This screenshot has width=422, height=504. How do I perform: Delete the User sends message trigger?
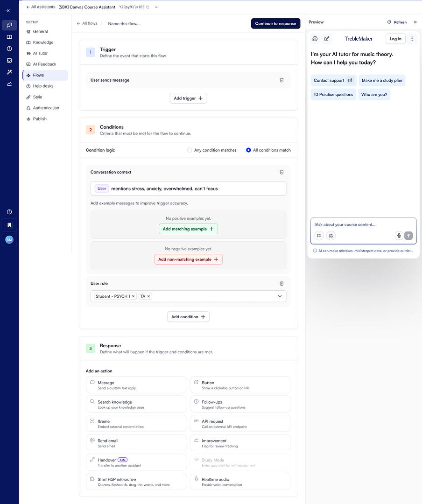tap(281, 80)
